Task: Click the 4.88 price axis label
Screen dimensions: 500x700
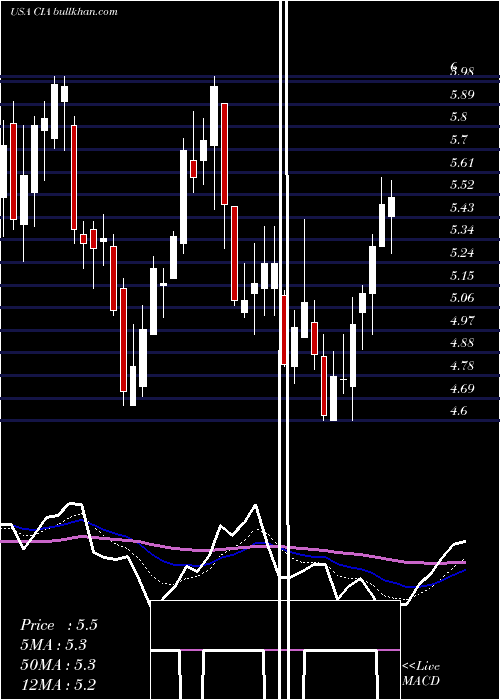Action: click(x=462, y=343)
